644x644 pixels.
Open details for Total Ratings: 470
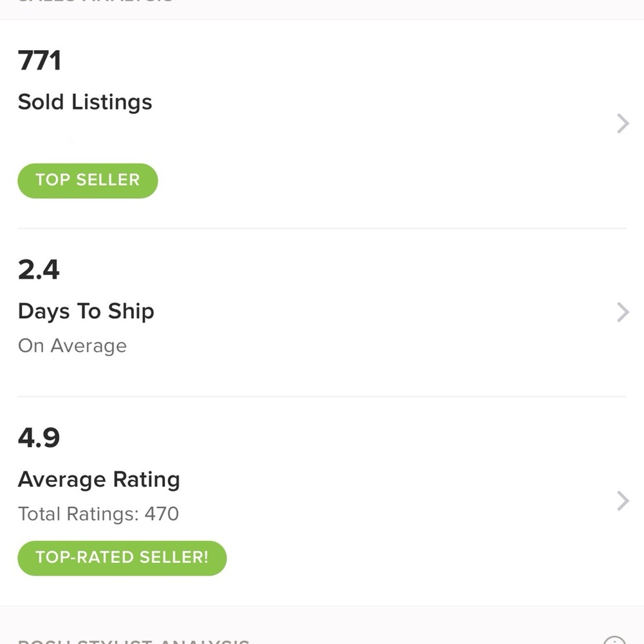tap(98, 514)
